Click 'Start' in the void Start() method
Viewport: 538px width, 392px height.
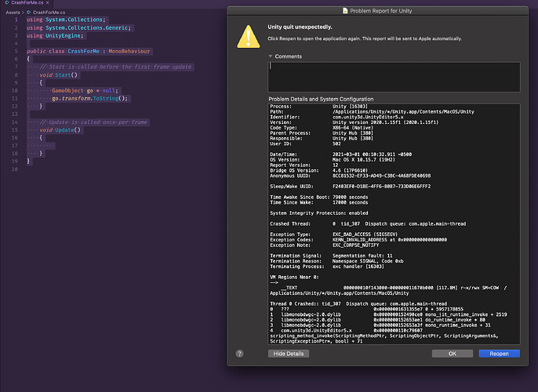63,74
